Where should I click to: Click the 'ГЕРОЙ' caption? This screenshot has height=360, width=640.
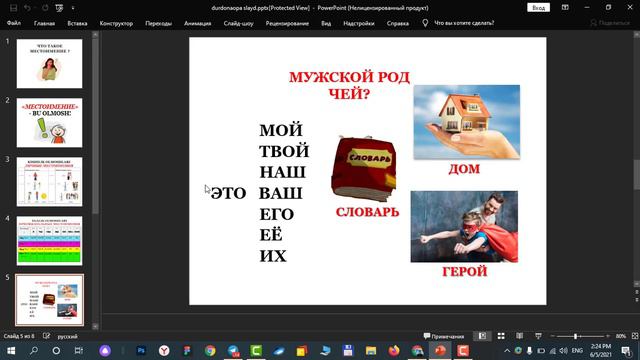(464, 271)
